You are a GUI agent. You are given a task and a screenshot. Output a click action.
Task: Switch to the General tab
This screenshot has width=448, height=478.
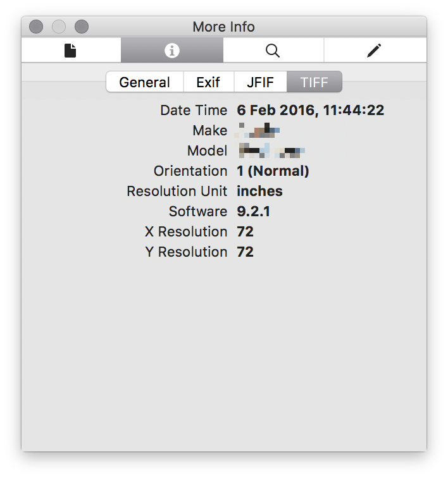pyautogui.click(x=144, y=82)
